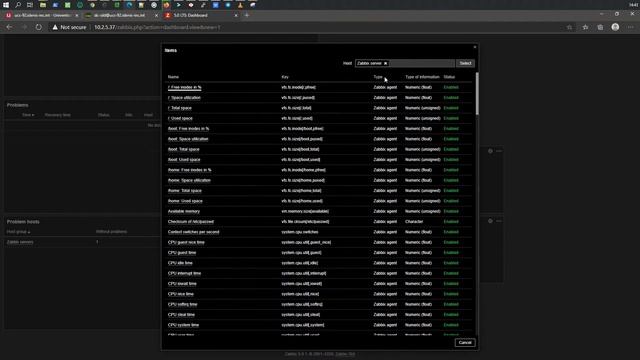This screenshot has width=640, height=360.
Task: Select '/home: Free inodes in %' item
Action: (x=189, y=170)
